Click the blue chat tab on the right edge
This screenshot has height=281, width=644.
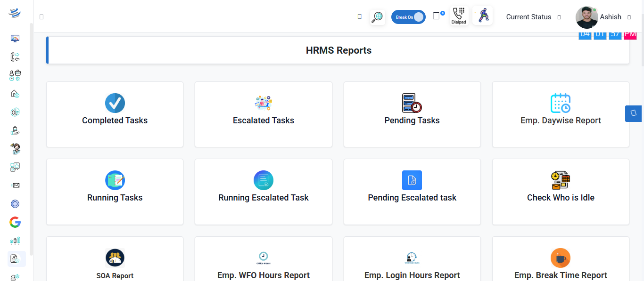(633, 113)
